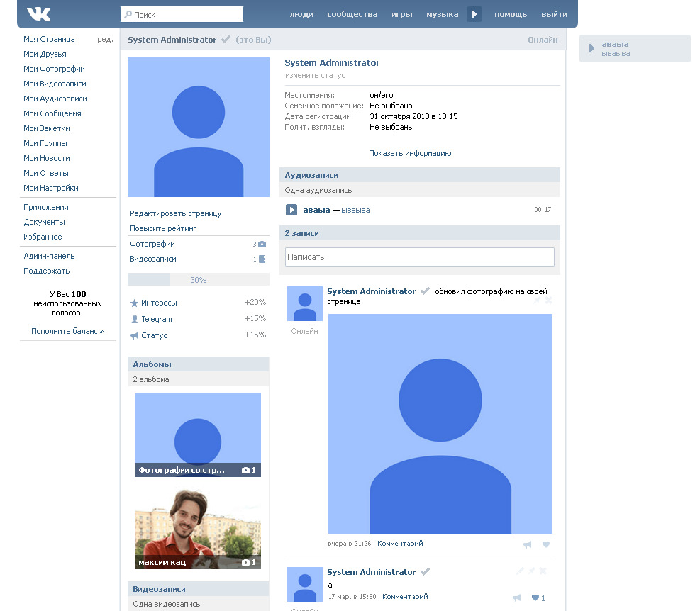Click the film icon beside Видеозаписи count
This screenshot has width=700, height=611.
(x=262, y=259)
